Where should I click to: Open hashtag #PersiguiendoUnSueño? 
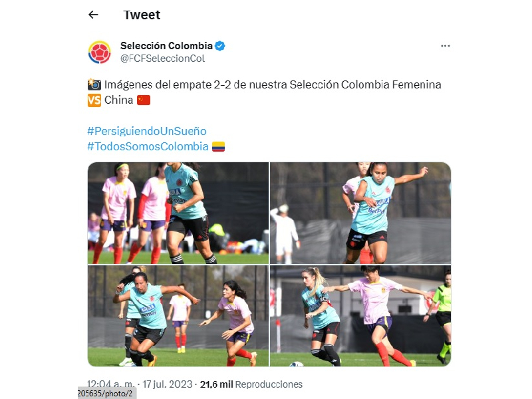click(x=147, y=131)
